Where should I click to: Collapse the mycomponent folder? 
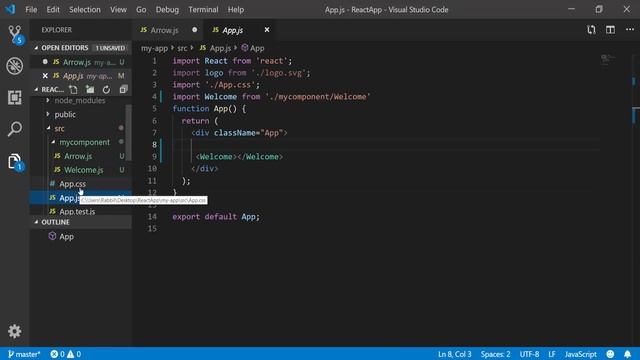pyautogui.click(x=53, y=142)
